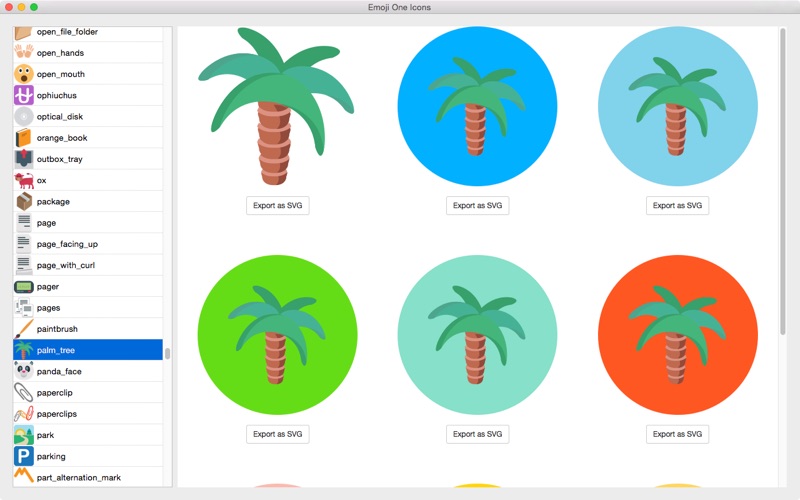
Task: Maximize the window with green button
Action: click(34, 7)
